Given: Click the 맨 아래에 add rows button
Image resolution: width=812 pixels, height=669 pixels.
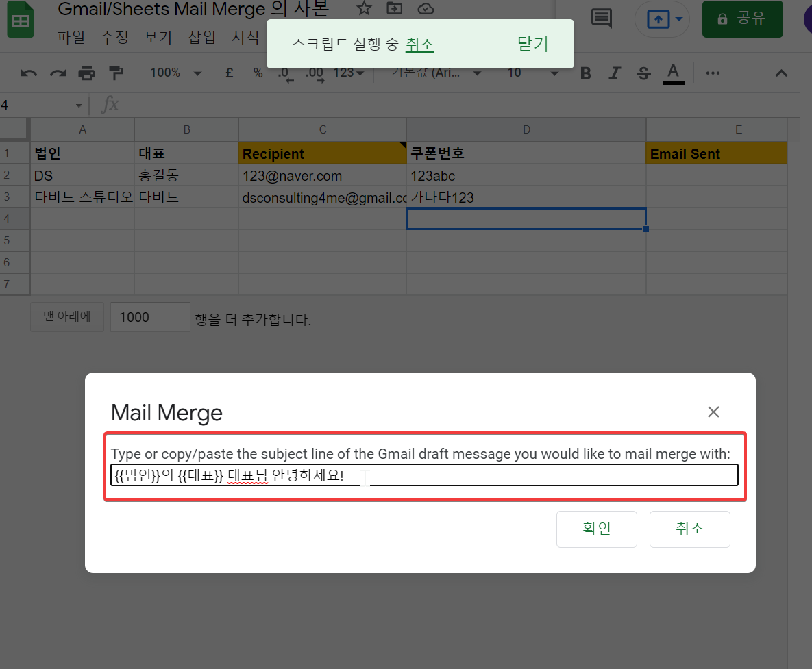Looking at the screenshot, I should [67, 316].
